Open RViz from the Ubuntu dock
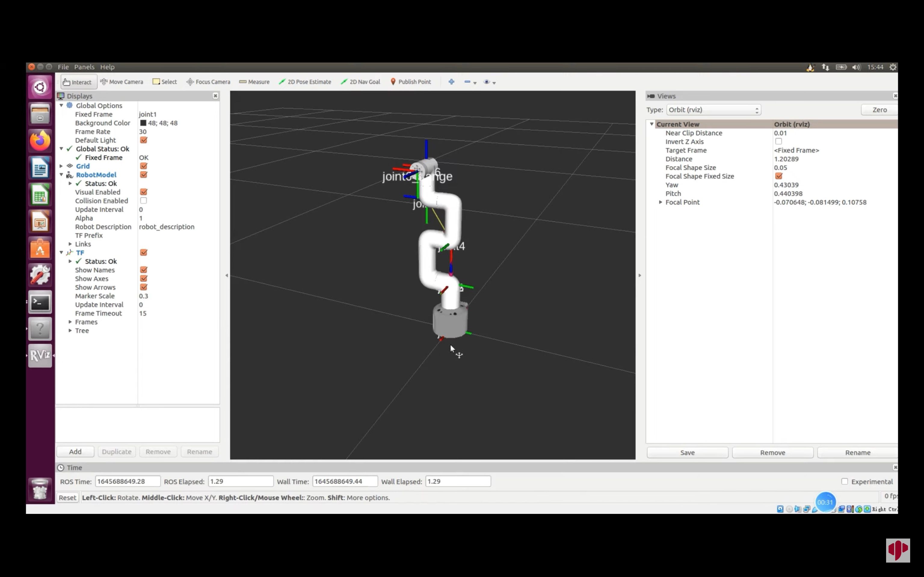 (40, 355)
